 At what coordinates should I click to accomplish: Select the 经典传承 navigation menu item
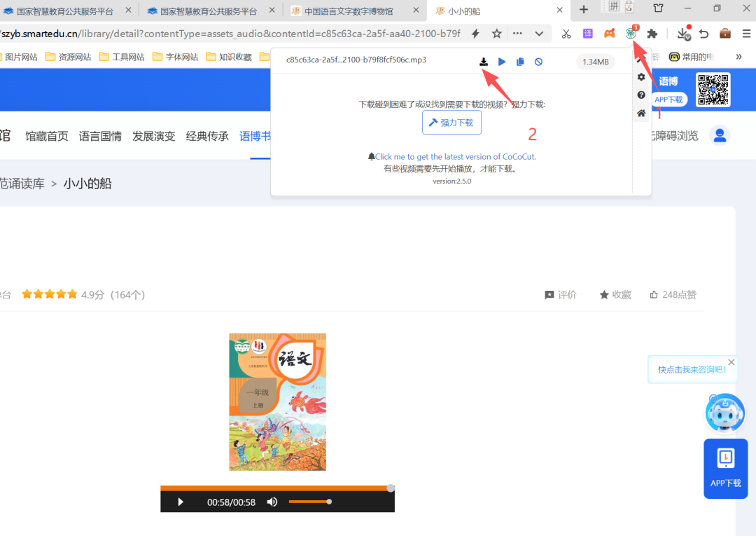click(x=206, y=136)
